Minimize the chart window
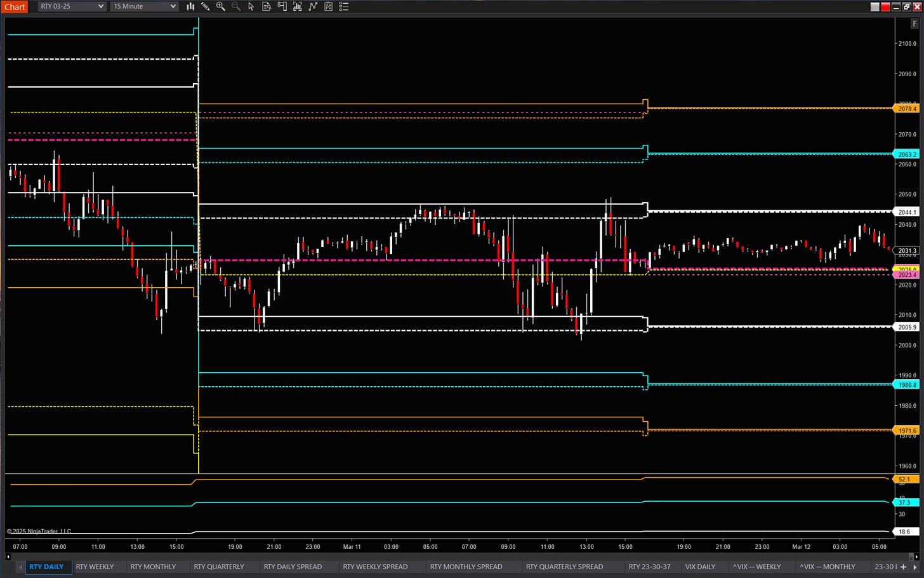Screen dimensions: 924x578 click(896, 6)
